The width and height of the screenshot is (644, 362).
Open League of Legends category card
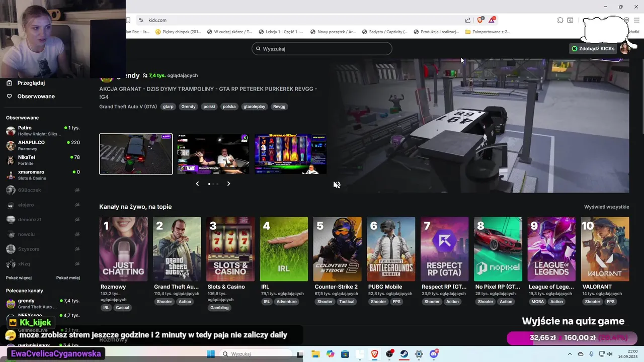tap(551, 249)
